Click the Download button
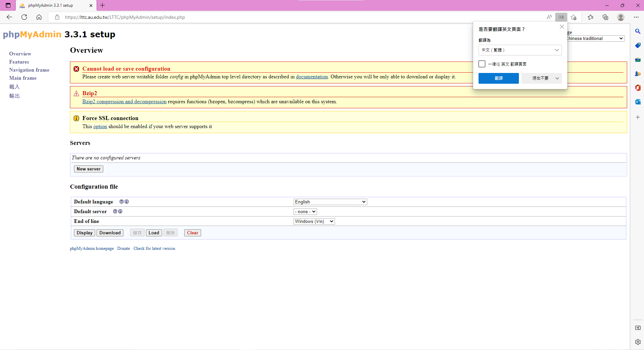644x350 pixels. click(x=110, y=233)
